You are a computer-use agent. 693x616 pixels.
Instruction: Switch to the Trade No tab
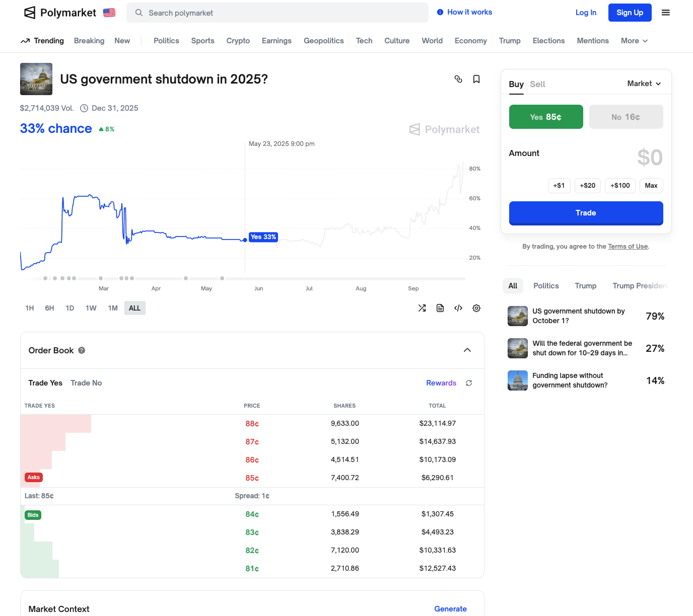coord(86,383)
